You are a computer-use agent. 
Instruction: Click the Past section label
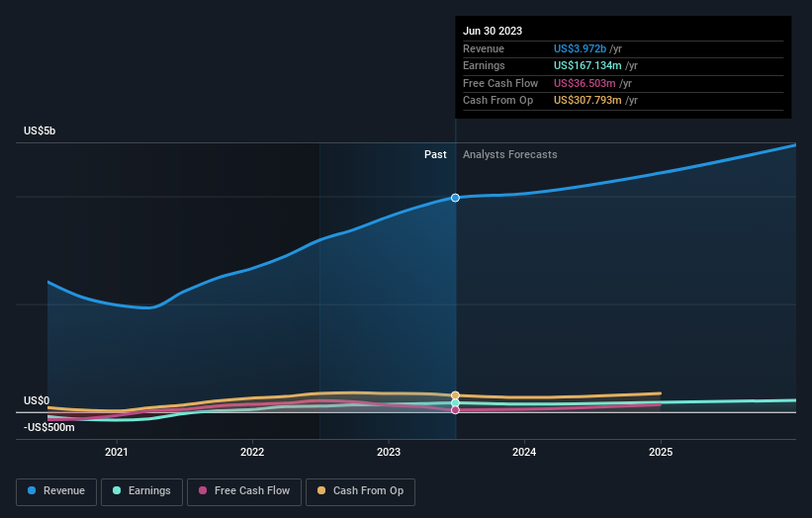[435, 154]
